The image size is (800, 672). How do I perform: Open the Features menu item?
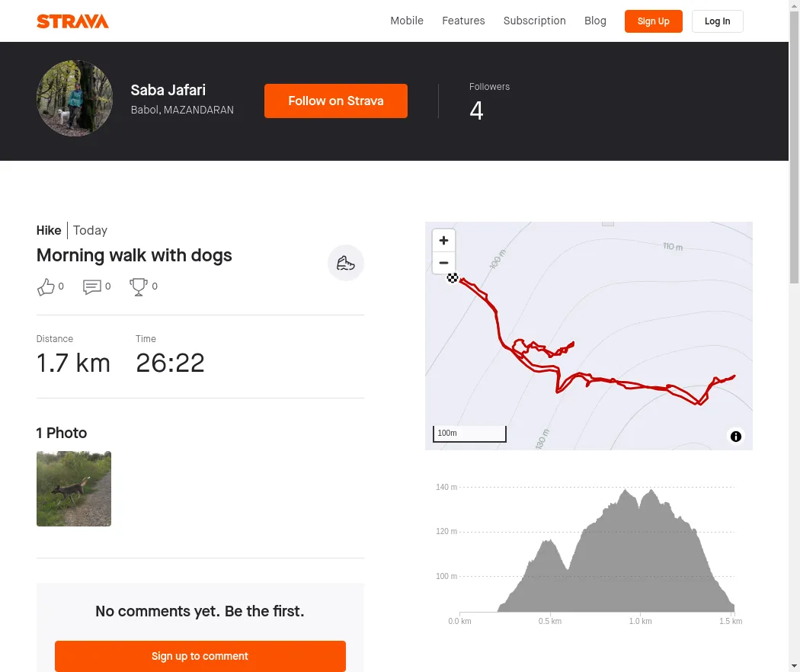point(463,21)
